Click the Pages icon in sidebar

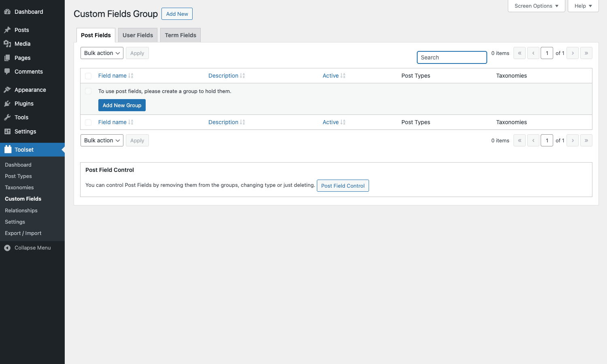pyautogui.click(x=7, y=58)
